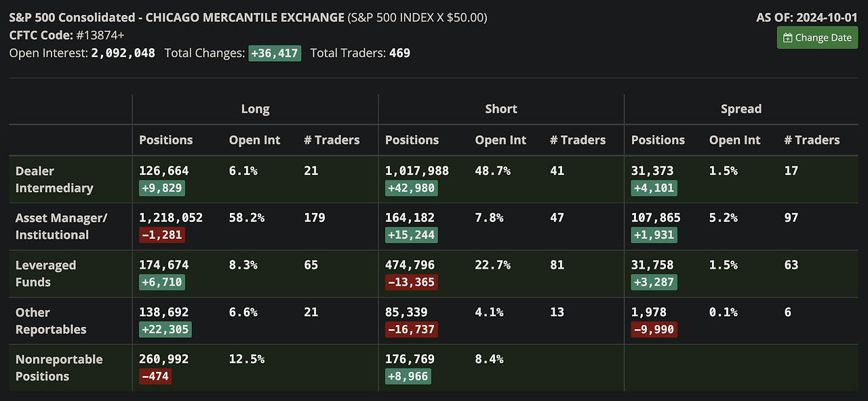Click the Total Changes +36,417 badge
Screen dimensions: 868x401
(275, 53)
